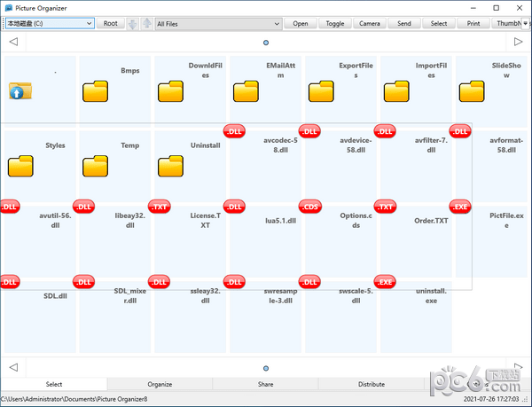Switch to the Organize tab
The width and height of the screenshot is (532, 407).
[160, 384]
